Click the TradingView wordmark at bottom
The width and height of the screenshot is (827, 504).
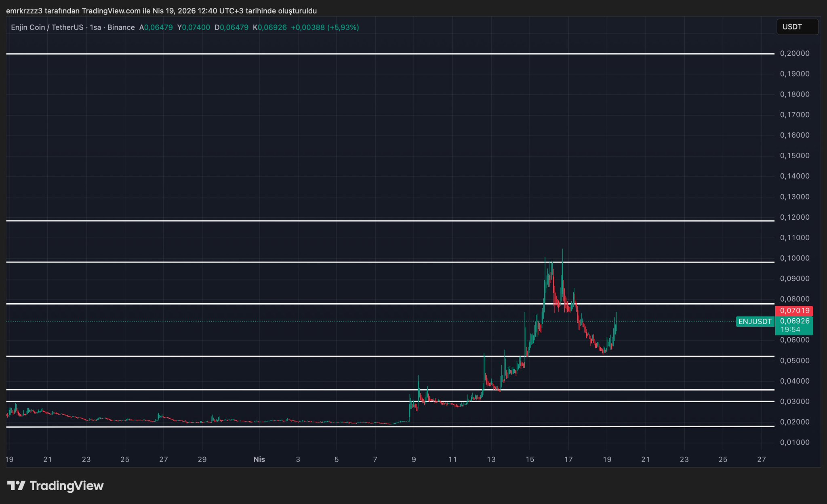67,485
